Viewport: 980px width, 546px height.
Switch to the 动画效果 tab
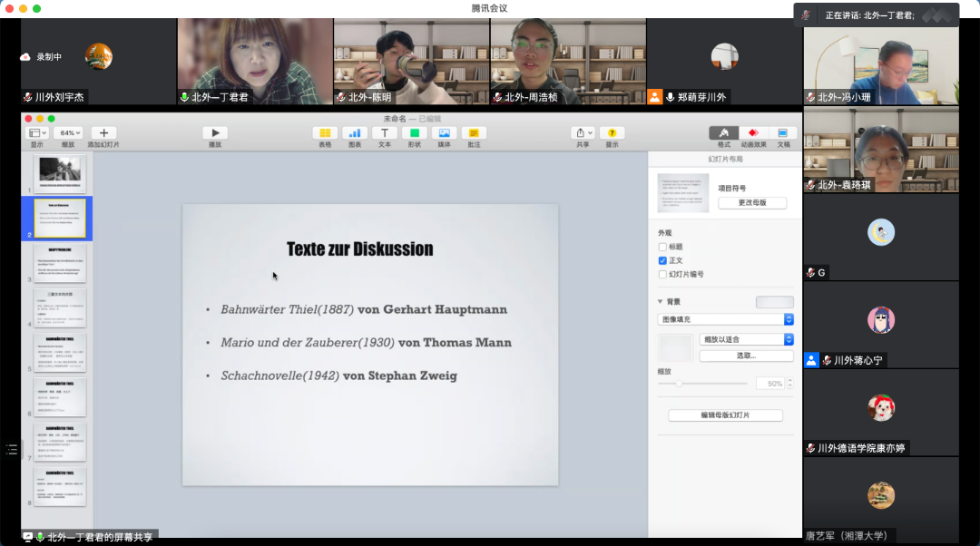[753, 133]
